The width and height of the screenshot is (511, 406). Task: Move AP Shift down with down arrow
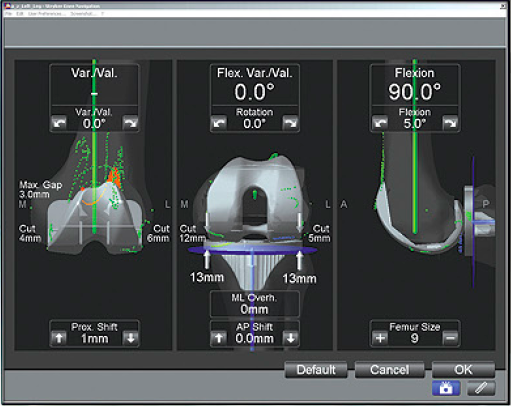click(290, 338)
